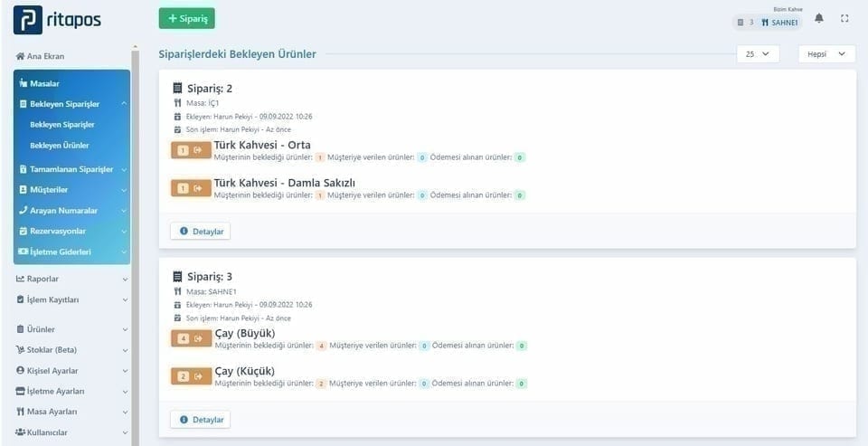Click the sidebar vertical scrollbar

pyautogui.click(x=135, y=243)
